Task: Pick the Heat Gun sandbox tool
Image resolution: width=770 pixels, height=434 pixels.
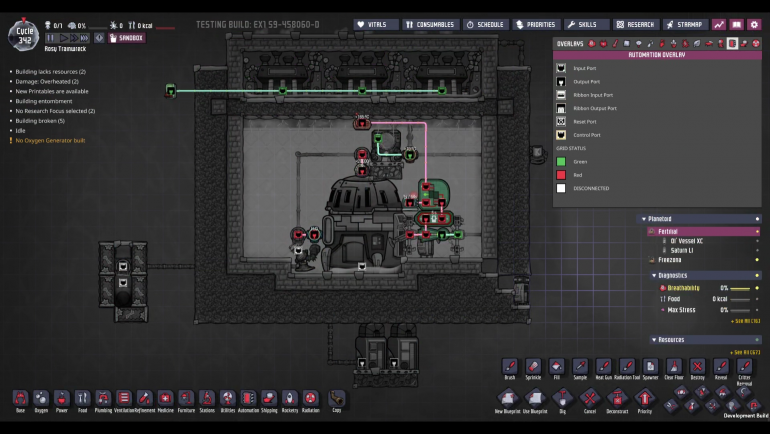Action: coord(603,369)
